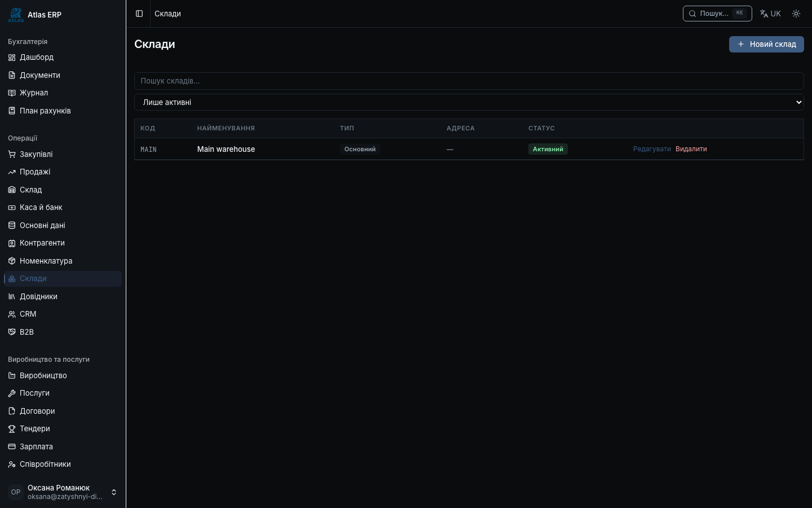This screenshot has height=508, width=812.
Task: Go to Співробітники section
Action: pyautogui.click(x=63, y=464)
